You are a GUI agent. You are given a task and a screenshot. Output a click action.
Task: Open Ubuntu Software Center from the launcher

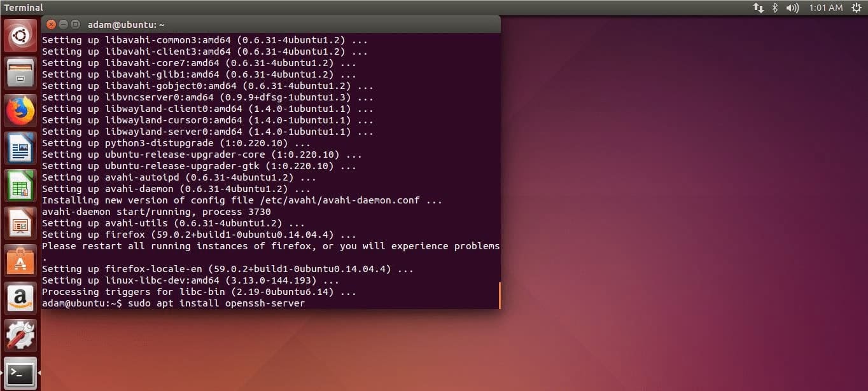pyautogui.click(x=21, y=260)
